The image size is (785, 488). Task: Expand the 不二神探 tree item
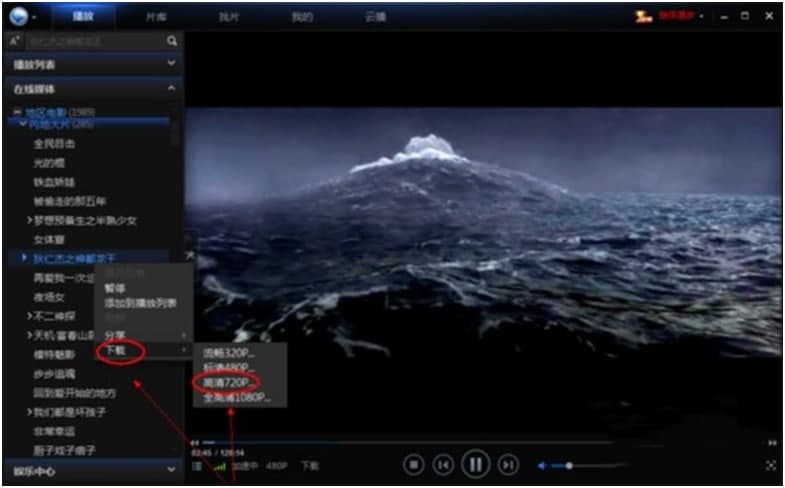tap(29, 315)
